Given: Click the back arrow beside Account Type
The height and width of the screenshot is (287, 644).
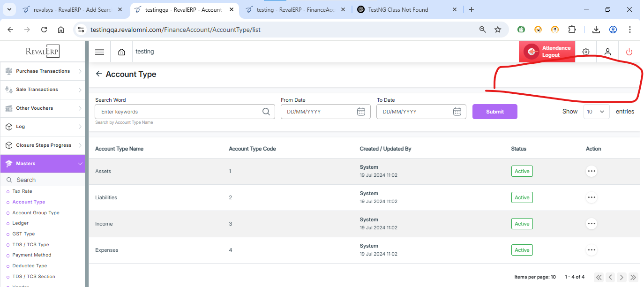Looking at the screenshot, I should coord(98,74).
